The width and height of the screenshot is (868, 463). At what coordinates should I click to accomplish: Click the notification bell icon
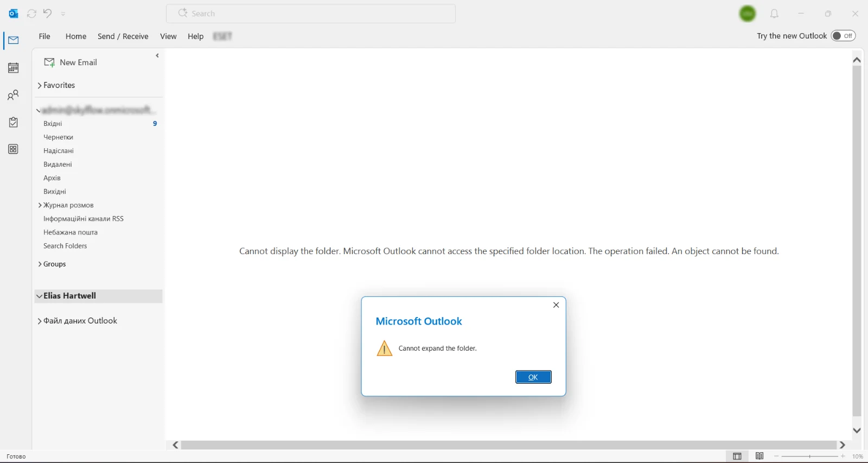coord(774,14)
